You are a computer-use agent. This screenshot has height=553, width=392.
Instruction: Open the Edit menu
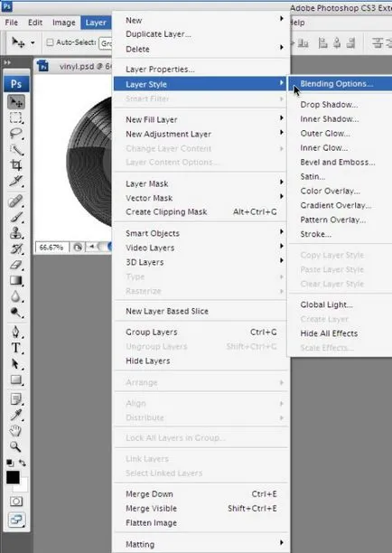pyautogui.click(x=35, y=23)
